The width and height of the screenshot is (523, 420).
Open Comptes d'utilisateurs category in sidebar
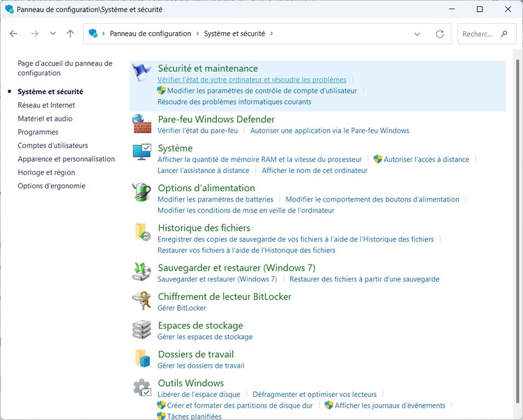[x=53, y=145]
